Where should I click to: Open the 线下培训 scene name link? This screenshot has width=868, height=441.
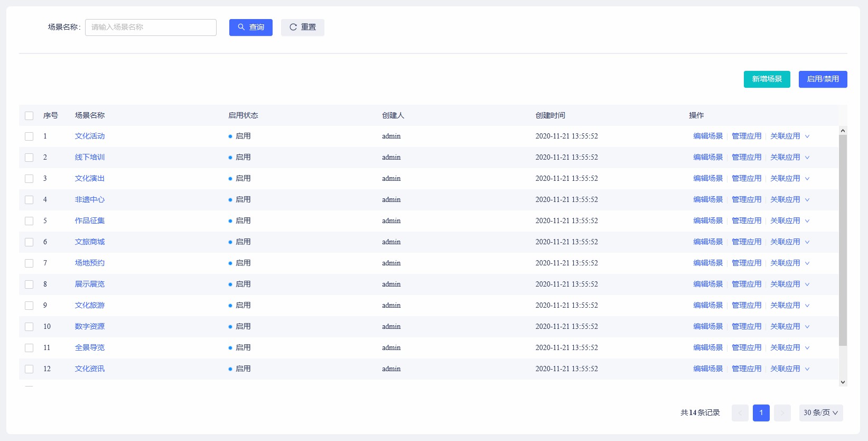click(90, 157)
